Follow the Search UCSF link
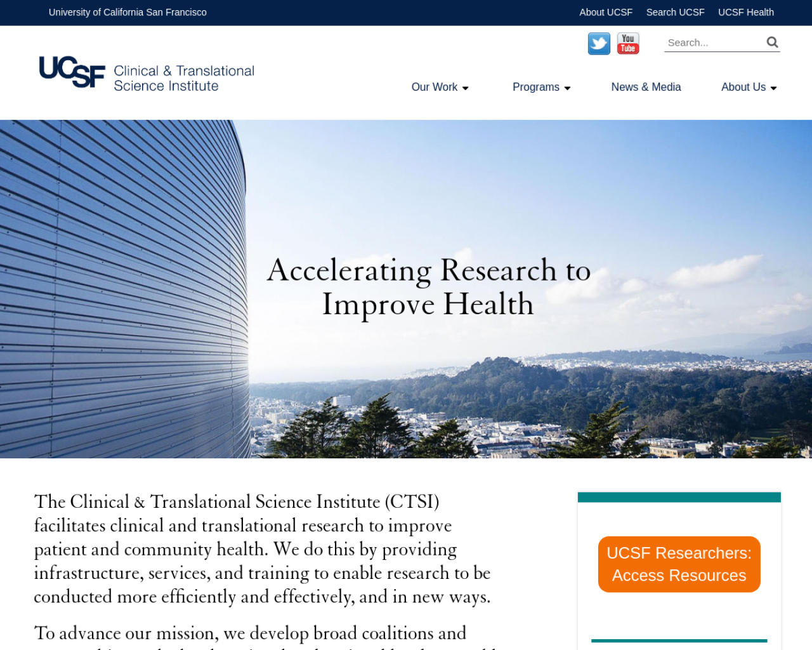The width and height of the screenshot is (812, 650). click(x=675, y=12)
